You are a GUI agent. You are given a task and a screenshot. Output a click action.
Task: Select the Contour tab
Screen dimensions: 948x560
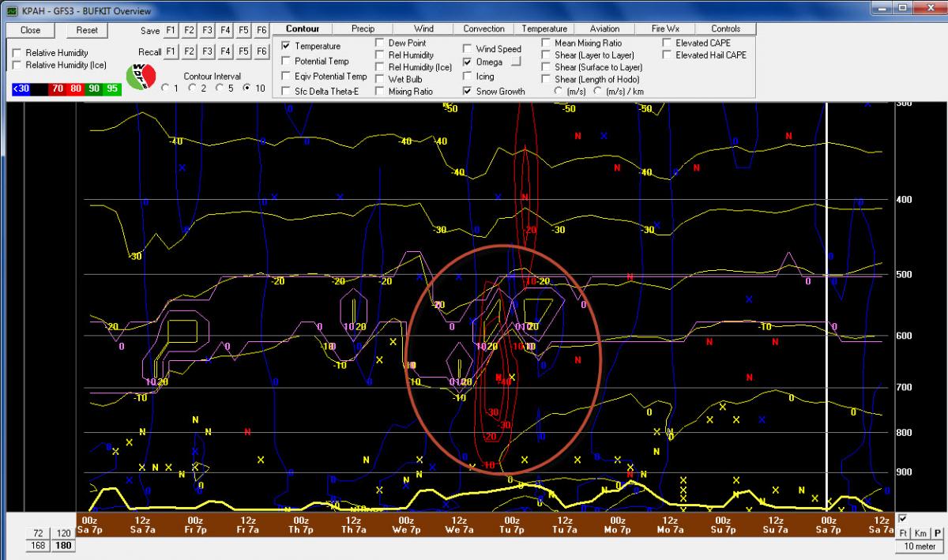[303, 28]
